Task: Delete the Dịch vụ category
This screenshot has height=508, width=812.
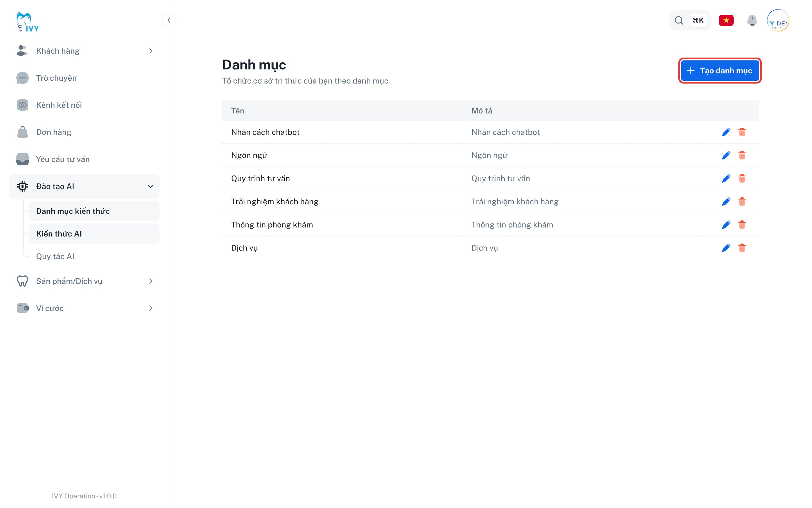Action: click(742, 248)
